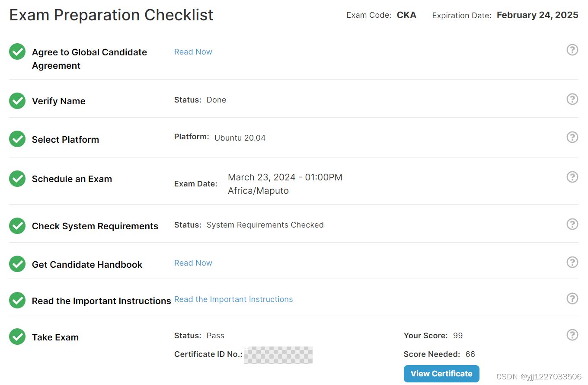The image size is (588, 385).
Task: Open help for Check System Requirements
Action: 572,224
